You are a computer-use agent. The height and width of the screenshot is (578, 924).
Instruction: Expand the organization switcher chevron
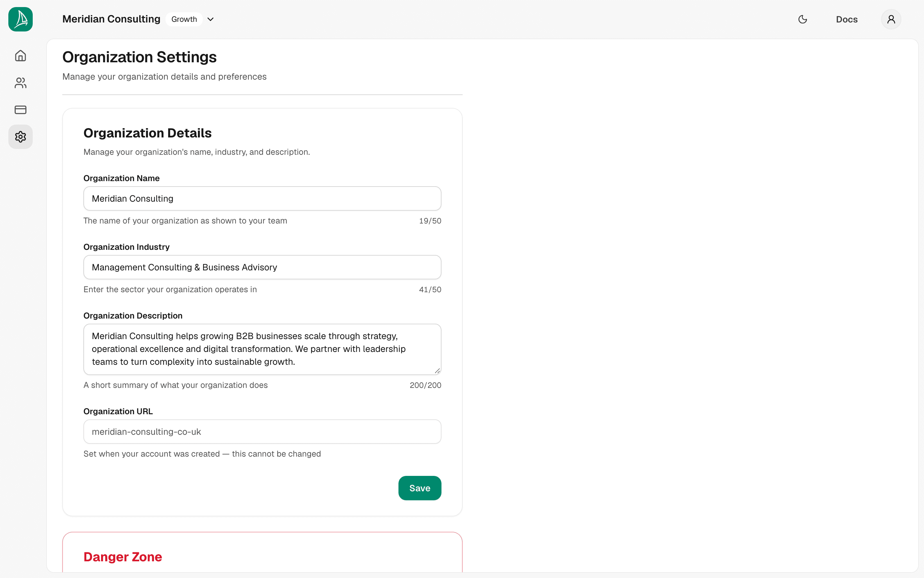coord(210,19)
